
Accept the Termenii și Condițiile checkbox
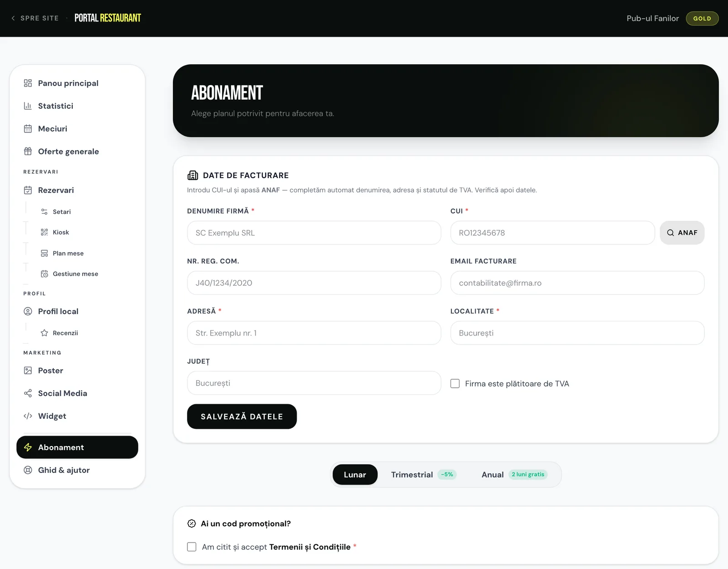192,547
